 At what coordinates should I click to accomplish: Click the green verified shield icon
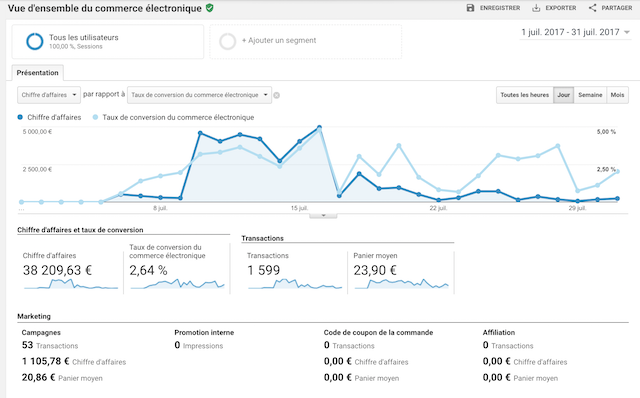click(x=210, y=8)
